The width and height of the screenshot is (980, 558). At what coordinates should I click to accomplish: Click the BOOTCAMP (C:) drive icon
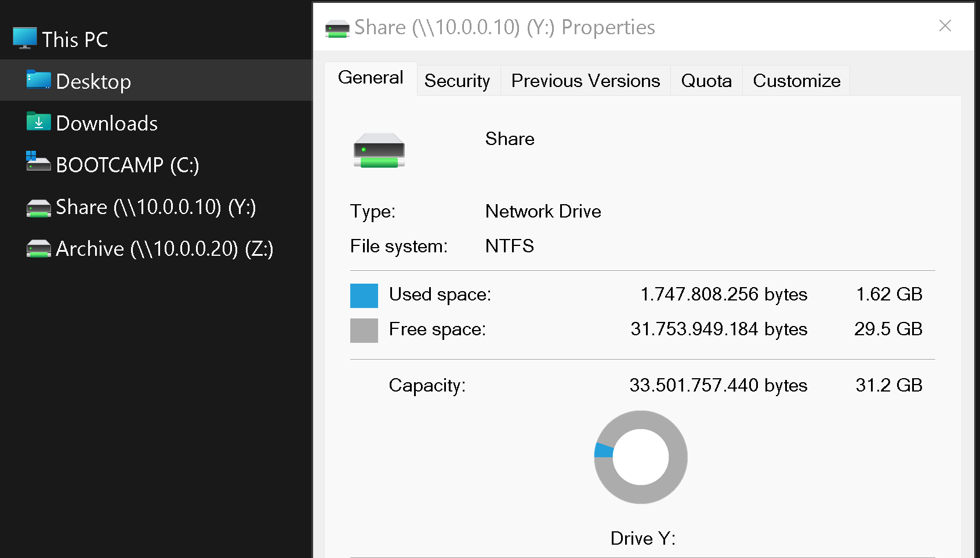39,162
